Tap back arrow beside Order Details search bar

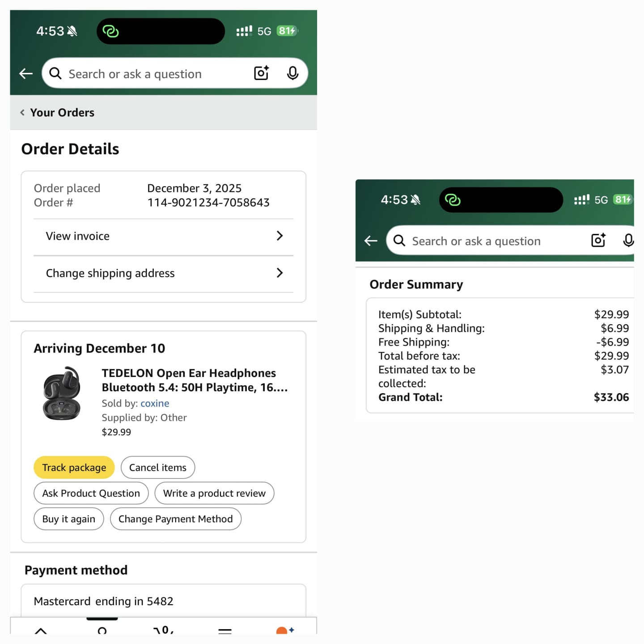26,73
